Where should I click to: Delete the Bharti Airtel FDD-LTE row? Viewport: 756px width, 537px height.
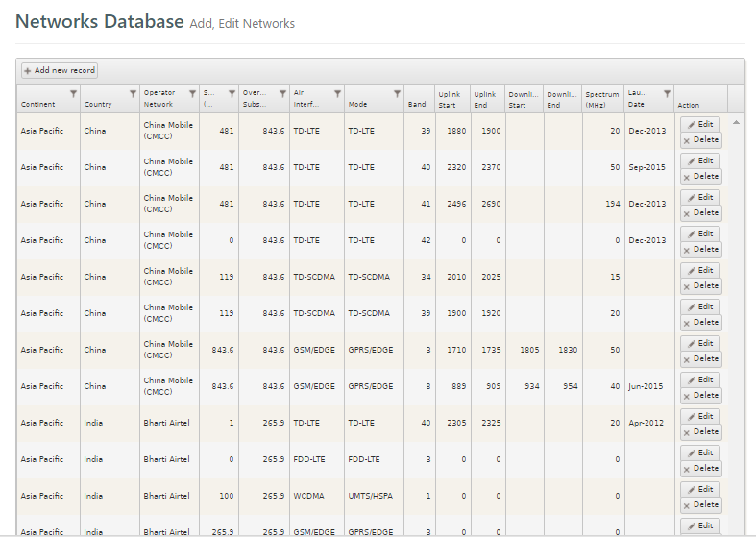[x=701, y=469]
